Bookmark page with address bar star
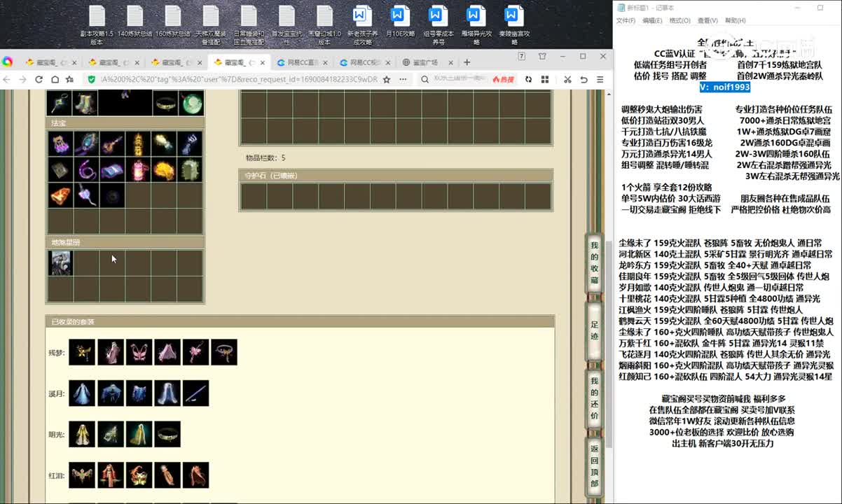 387,80
